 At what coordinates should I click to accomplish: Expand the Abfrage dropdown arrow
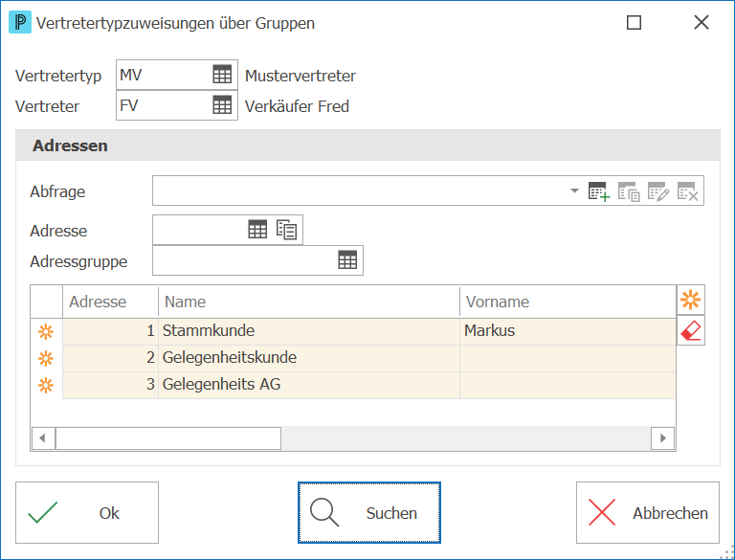click(x=574, y=190)
